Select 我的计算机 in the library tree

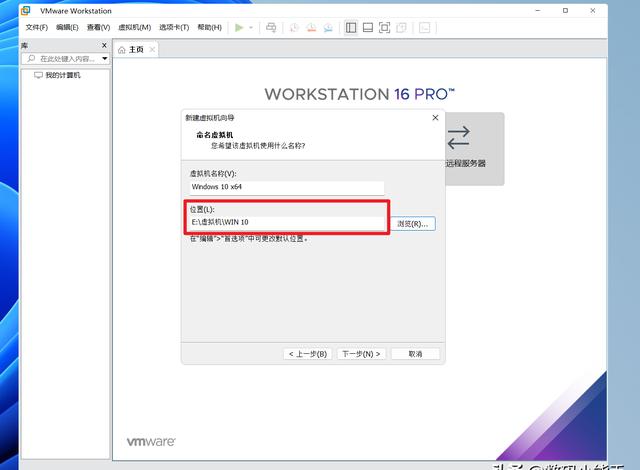(x=63, y=75)
